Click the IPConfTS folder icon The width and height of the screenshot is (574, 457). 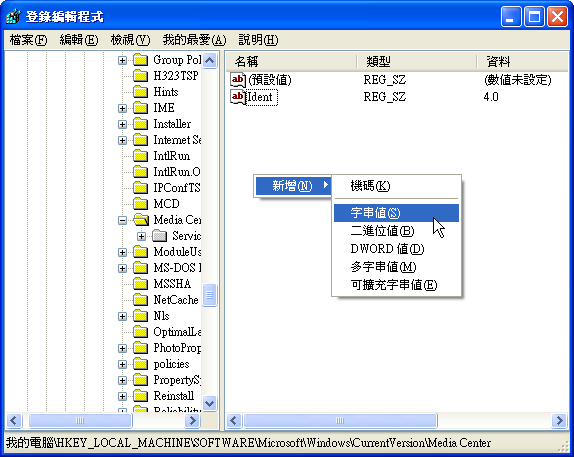(141, 188)
